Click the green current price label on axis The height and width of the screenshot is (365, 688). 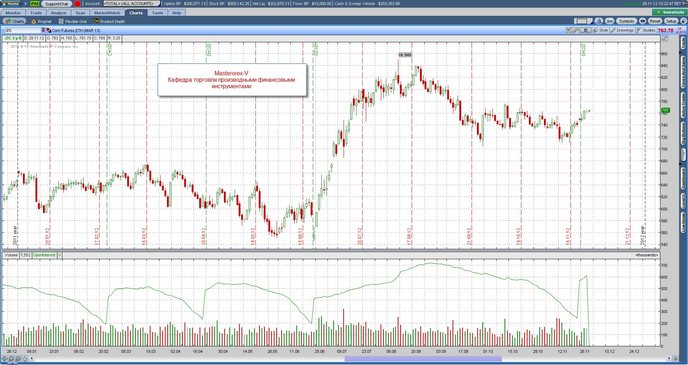pos(666,111)
